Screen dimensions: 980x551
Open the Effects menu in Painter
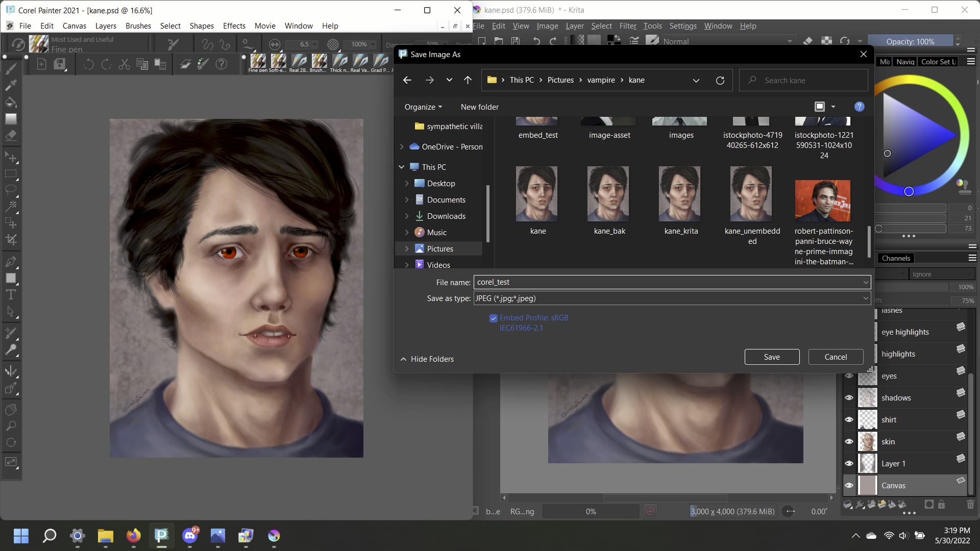[x=234, y=26]
